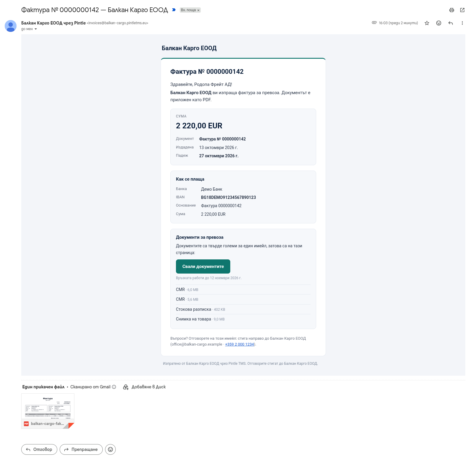The height and width of the screenshot is (476, 470).
Task: Click sender address invoices@balkan-cargo.pintletms.eu
Action: coord(117,23)
